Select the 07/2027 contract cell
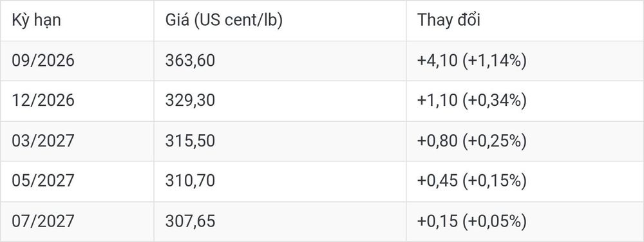Viewport: 644px width, 242px height. point(43,221)
